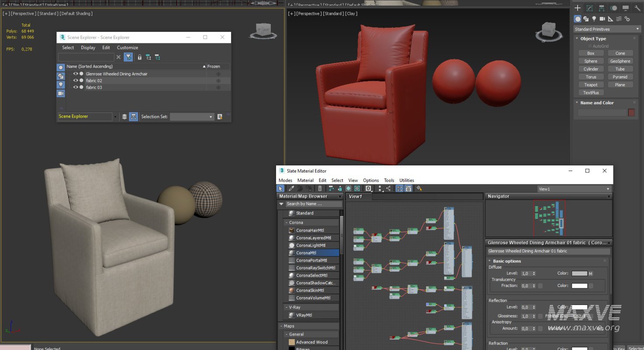Click the red object color swatch
Image resolution: width=644 pixels, height=350 pixels.
point(631,113)
